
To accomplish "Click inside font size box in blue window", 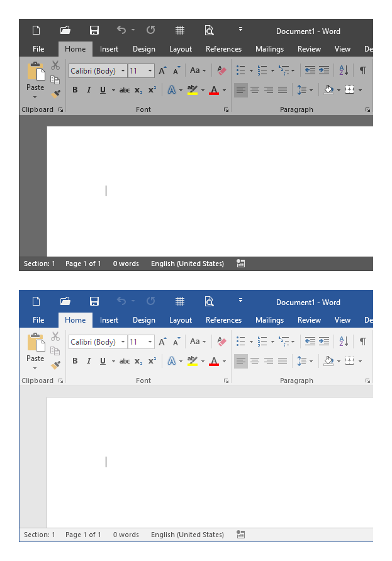I will coord(137,342).
